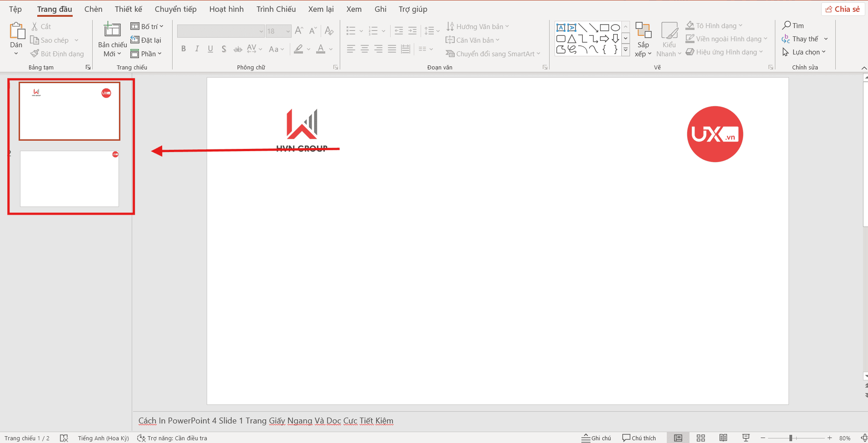This screenshot has width=868, height=443.
Task: Click the increase font size icon
Action: click(299, 31)
